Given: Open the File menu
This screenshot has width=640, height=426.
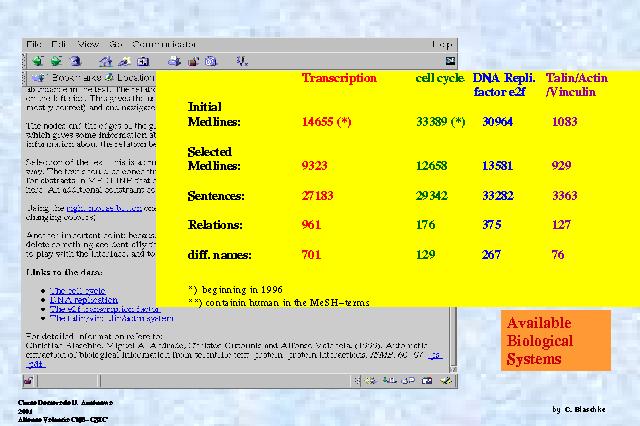Looking at the screenshot, I should coord(35,44).
